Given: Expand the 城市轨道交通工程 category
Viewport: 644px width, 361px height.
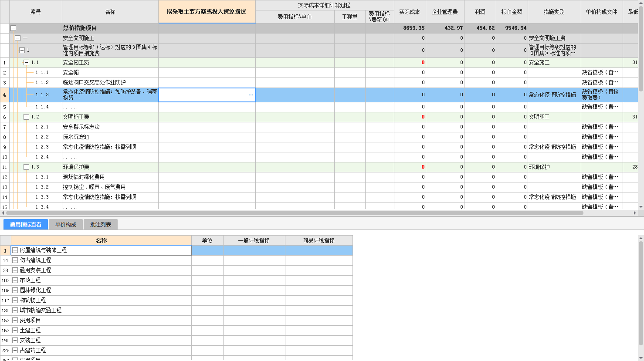Looking at the screenshot, I should pyautogui.click(x=15, y=310).
